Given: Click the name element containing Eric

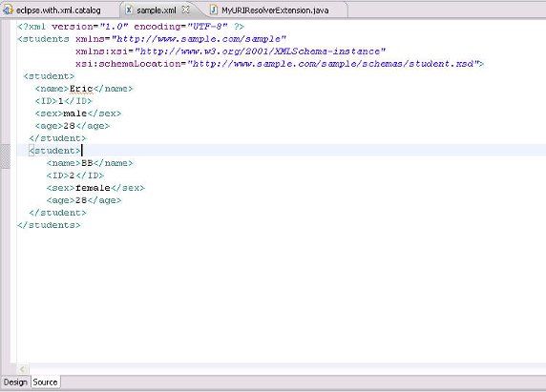Looking at the screenshot, I should (84, 89).
